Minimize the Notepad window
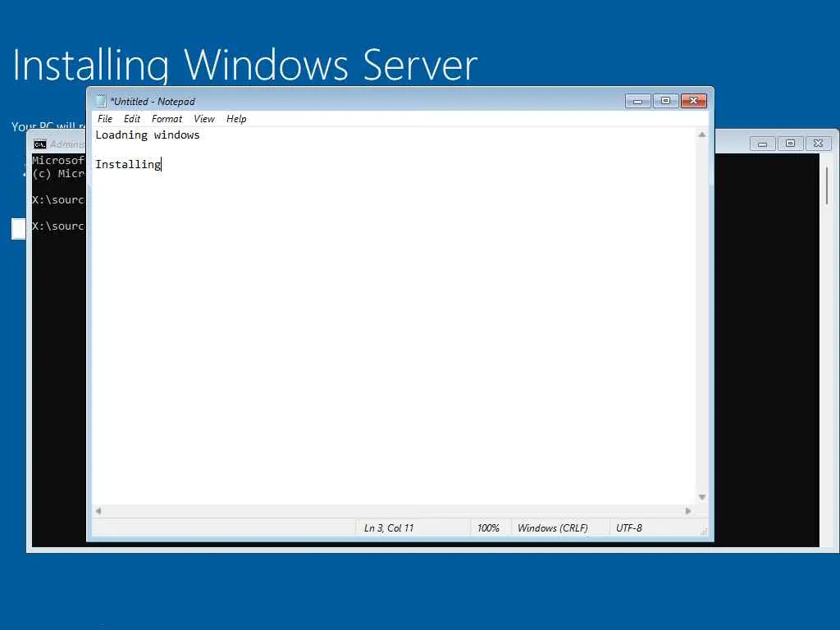This screenshot has height=630, width=840. click(637, 101)
